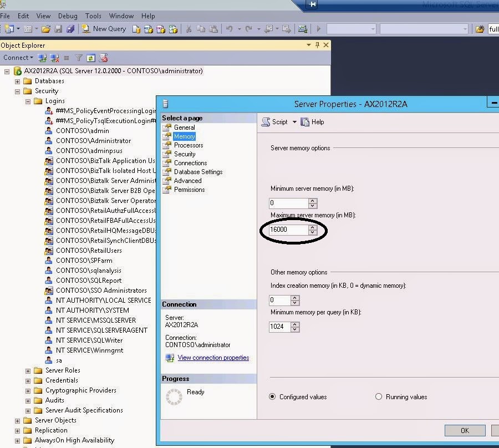This screenshot has width=499, height=448.
Task: Select the Permissions page
Action: point(190,190)
